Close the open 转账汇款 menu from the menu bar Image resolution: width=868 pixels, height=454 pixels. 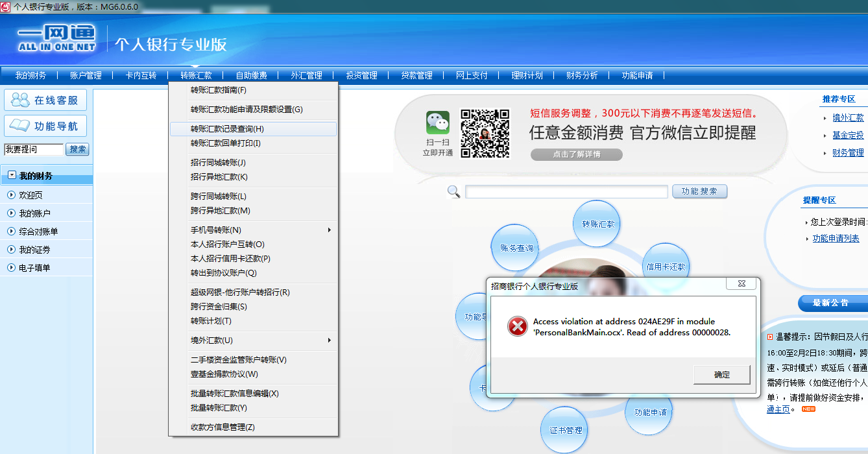[x=196, y=75]
